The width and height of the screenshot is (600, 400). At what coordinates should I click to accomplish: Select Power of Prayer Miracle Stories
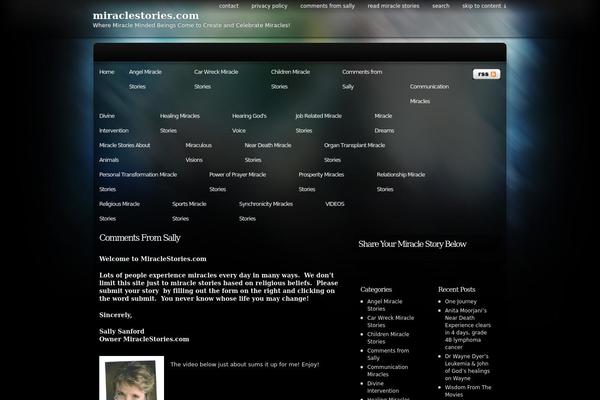pos(238,182)
